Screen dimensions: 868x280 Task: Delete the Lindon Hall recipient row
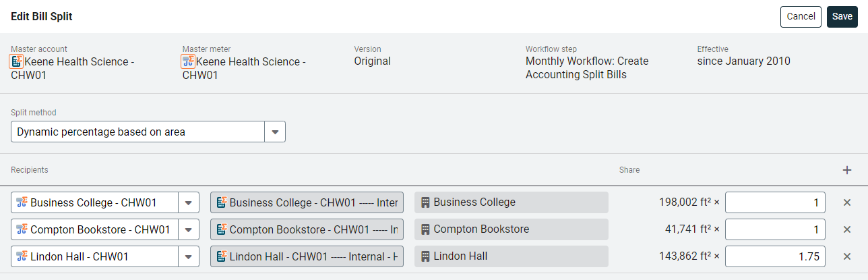(847, 256)
